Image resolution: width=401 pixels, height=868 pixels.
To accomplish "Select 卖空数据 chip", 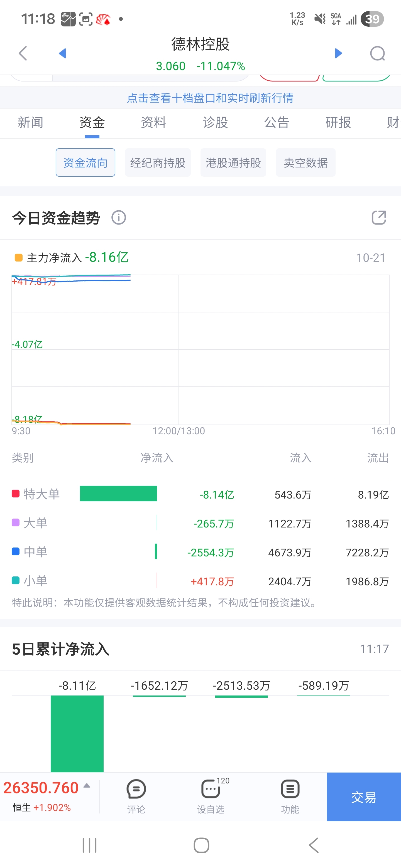I will tap(305, 163).
